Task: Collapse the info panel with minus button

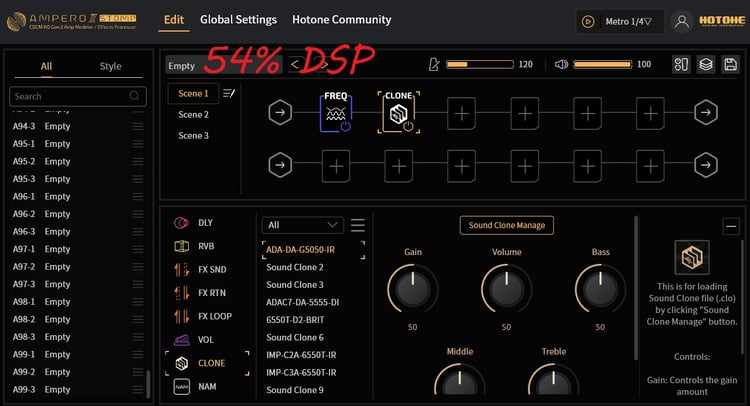Action: coord(731,226)
